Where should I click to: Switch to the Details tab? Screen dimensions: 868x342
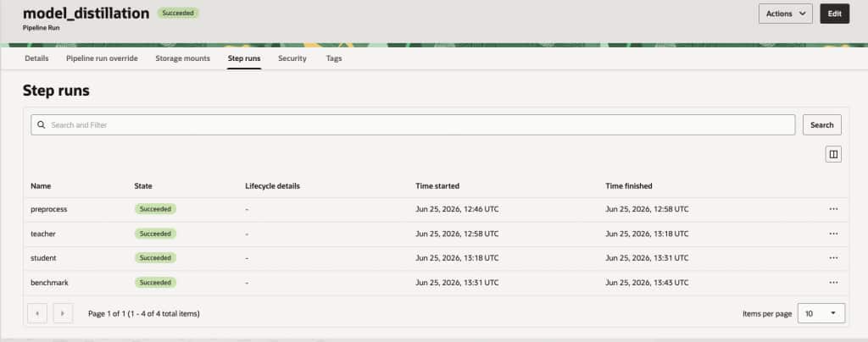click(36, 58)
